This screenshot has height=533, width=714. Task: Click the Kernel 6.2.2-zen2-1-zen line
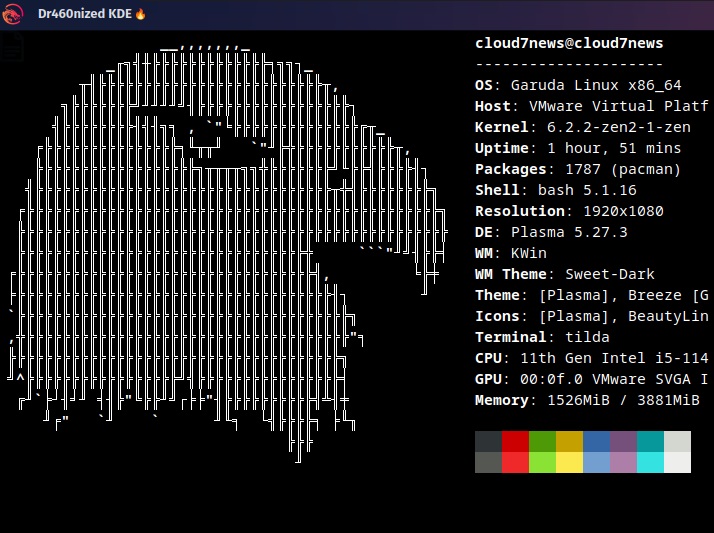[x=582, y=127]
